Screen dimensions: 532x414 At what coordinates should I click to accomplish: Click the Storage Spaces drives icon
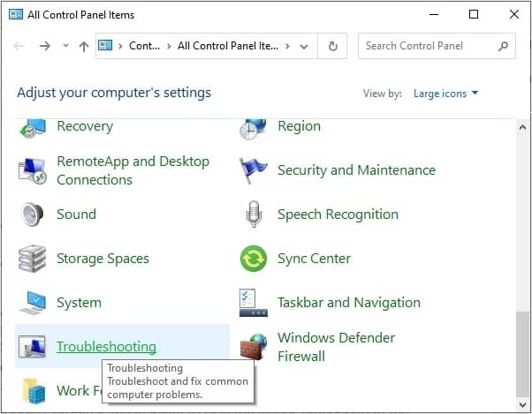[x=32, y=259]
